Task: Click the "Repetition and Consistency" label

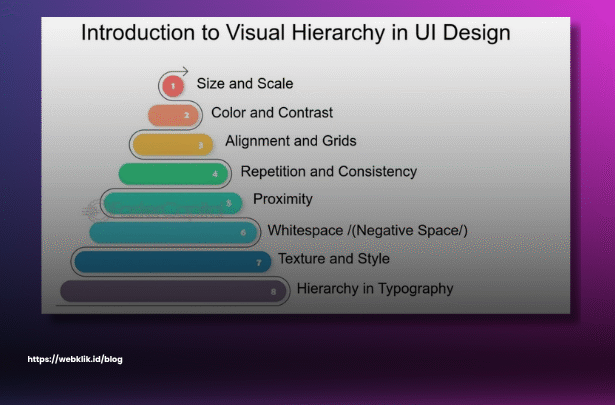Action: [x=329, y=172]
